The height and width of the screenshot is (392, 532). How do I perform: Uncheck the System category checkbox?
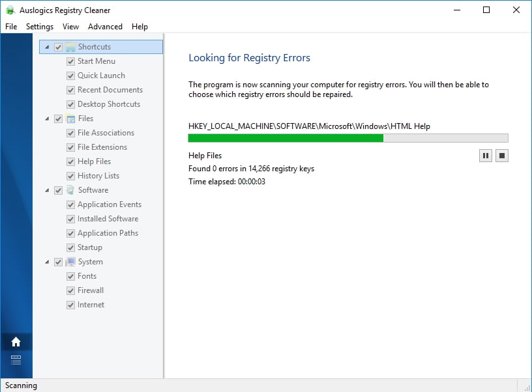(x=59, y=262)
